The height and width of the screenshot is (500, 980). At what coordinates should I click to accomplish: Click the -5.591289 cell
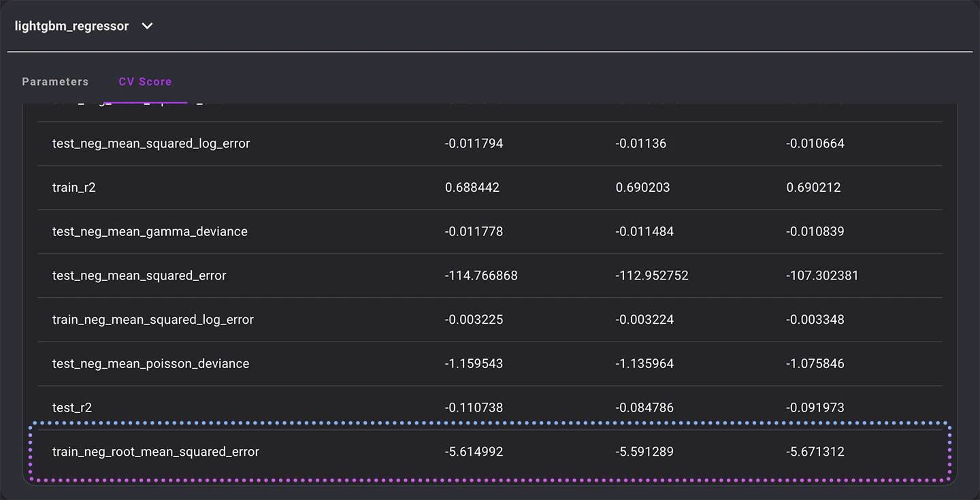[x=644, y=452]
